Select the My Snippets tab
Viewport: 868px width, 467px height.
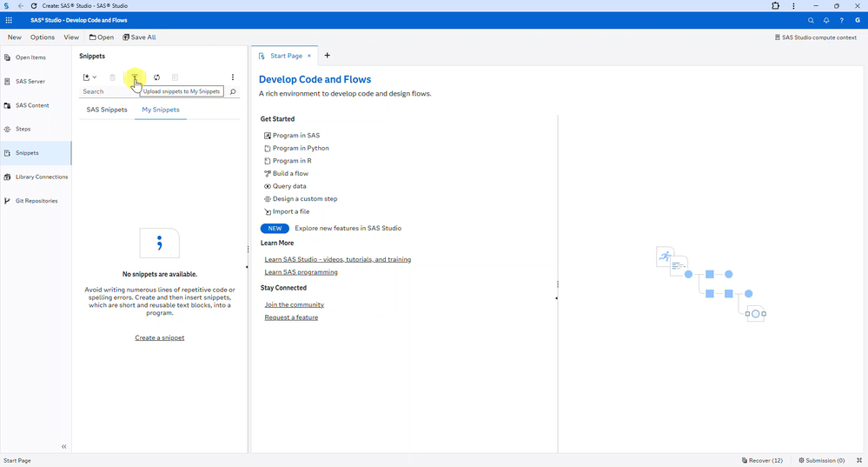click(x=161, y=110)
